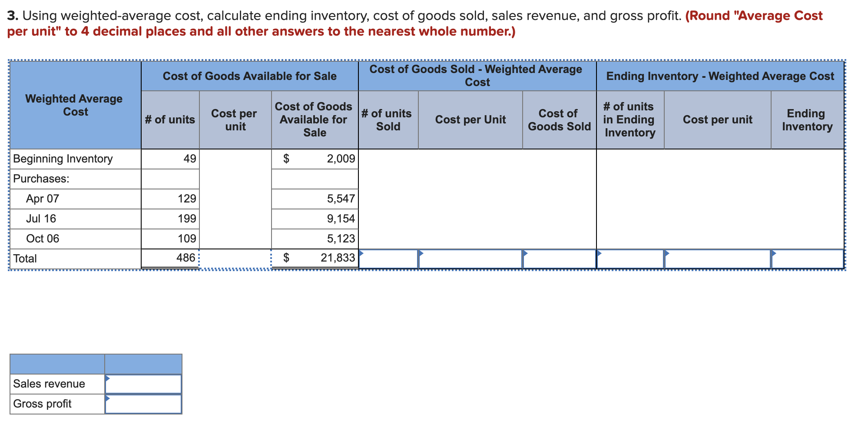Select the Total units cell '486'

170,259
